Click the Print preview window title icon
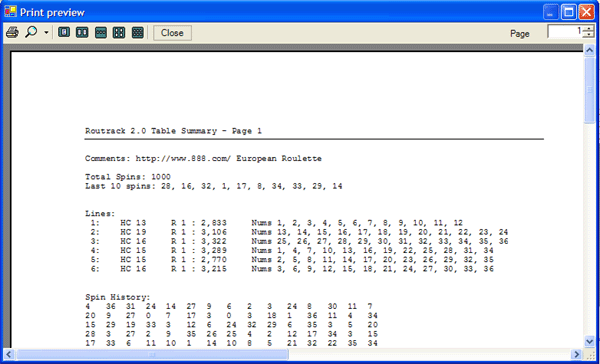600x364 pixels. (11, 12)
